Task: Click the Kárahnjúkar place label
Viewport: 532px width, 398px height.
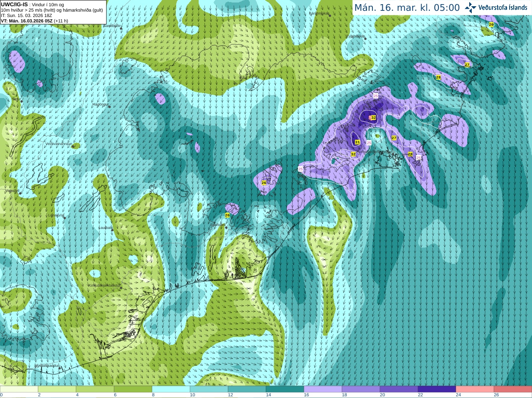Action: pos(318,13)
